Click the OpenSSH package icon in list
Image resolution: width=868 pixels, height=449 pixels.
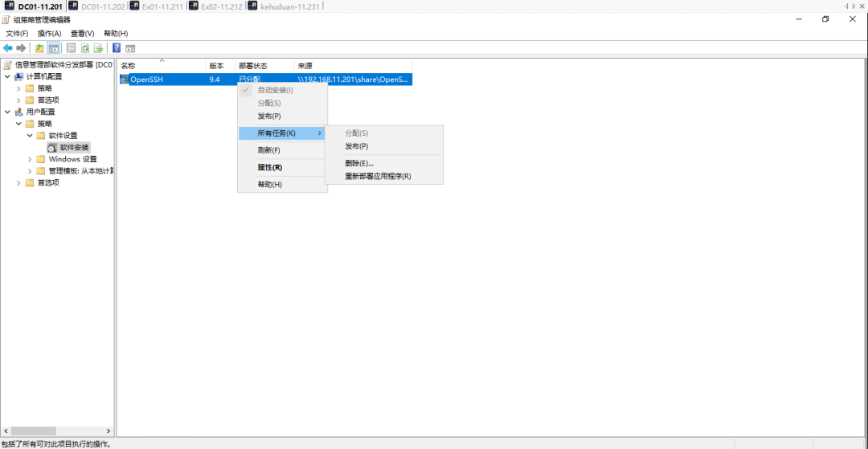click(124, 80)
